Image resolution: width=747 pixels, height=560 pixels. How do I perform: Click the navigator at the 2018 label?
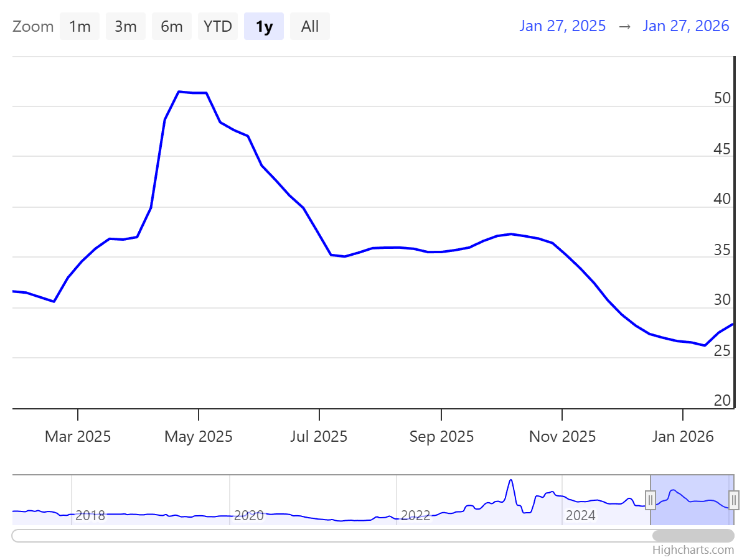coord(90,515)
